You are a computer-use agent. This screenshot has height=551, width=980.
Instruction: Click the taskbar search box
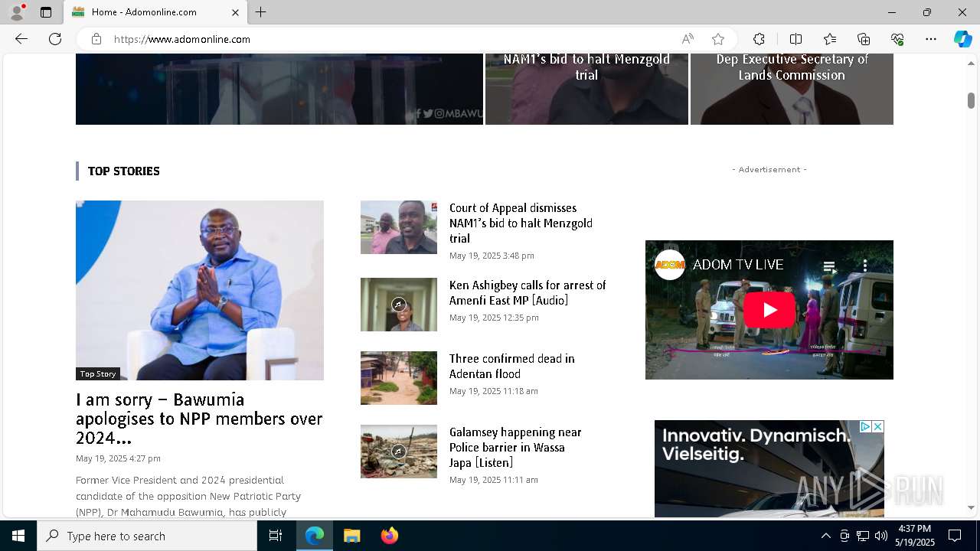(147, 536)
